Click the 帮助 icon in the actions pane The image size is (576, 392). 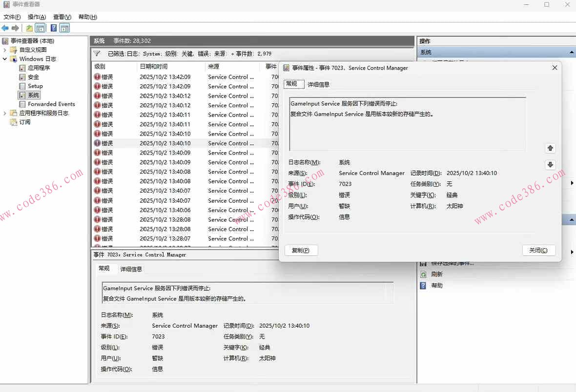[x=423, y=286]
